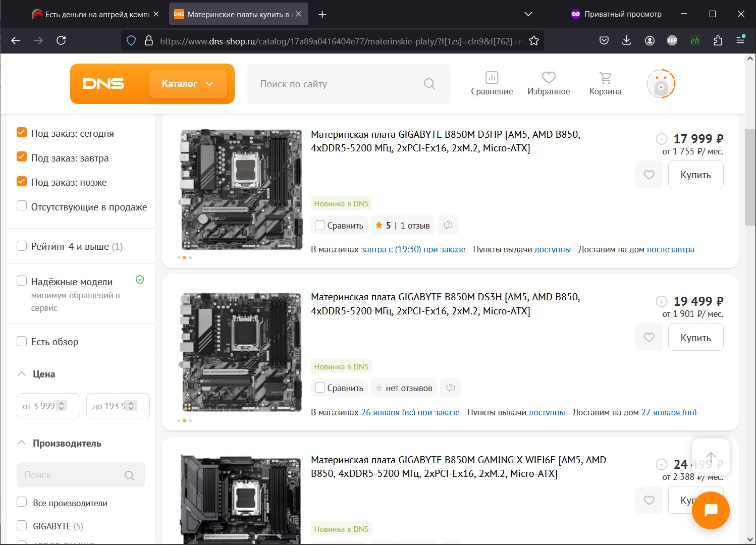Close the 'Есть деньги на апгрейд' tab
756x545 pixels.
[x=156, y=14]
